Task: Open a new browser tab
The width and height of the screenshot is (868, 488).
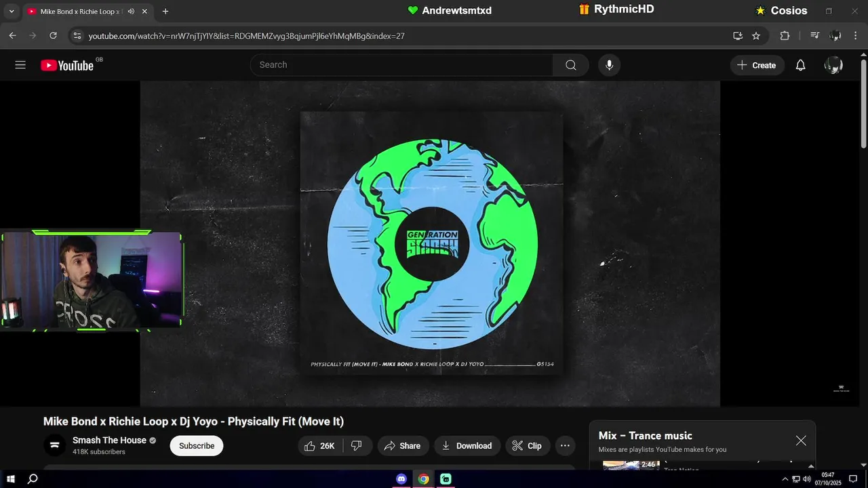Action: pos(165,12)
